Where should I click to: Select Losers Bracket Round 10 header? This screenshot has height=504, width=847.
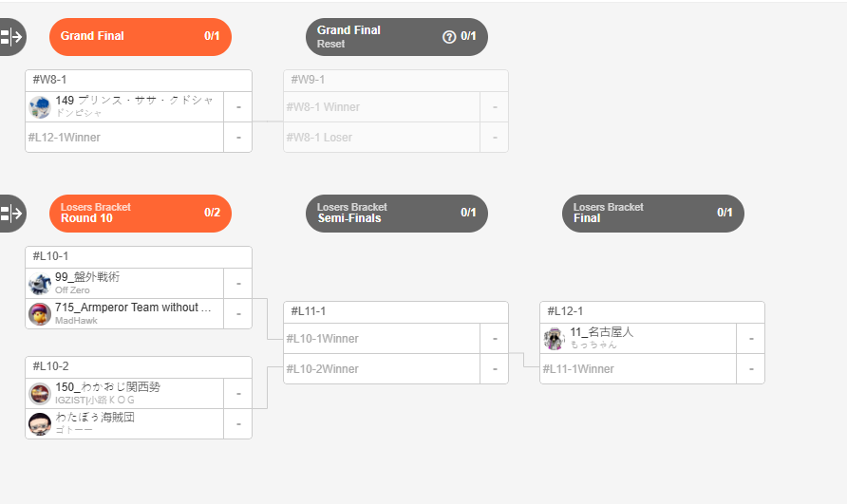140,214
